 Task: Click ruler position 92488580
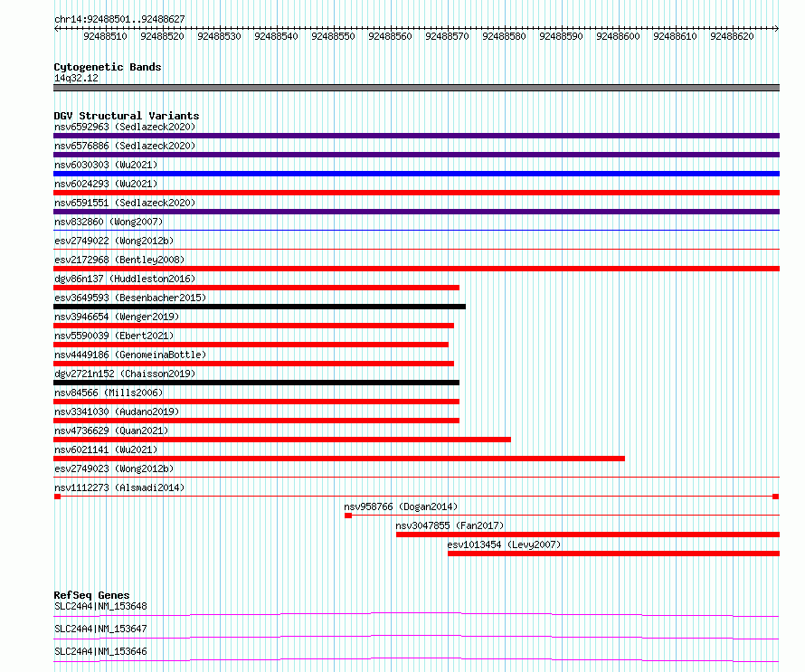tap(504, 36)
